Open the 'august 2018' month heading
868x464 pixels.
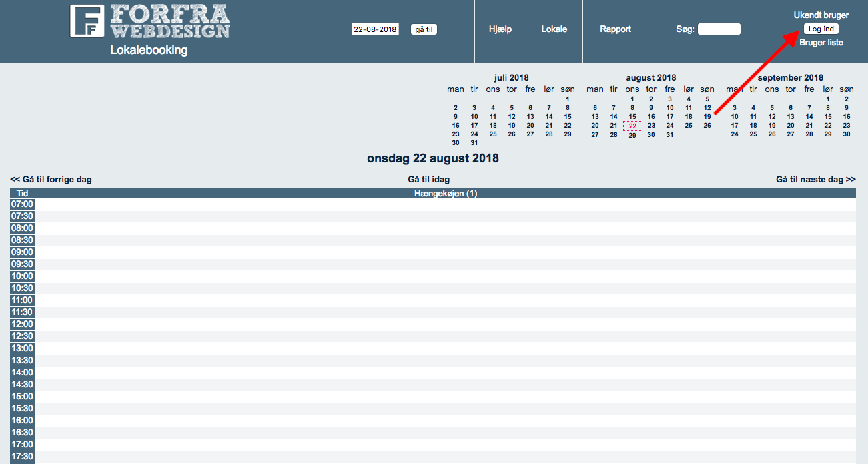point(650,78)
